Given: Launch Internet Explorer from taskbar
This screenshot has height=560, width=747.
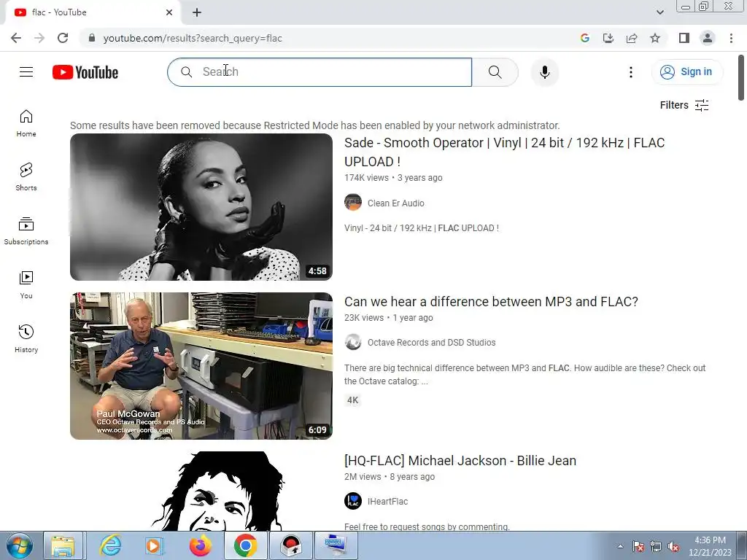Looking at the screenshot, I should (110, 545).
